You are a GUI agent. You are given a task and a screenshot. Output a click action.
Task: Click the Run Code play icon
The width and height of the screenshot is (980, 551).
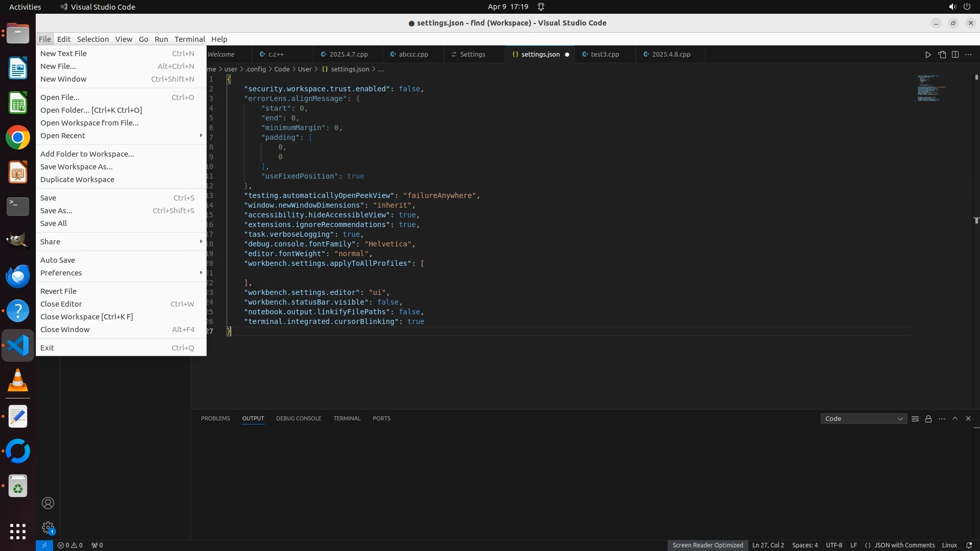928,55
